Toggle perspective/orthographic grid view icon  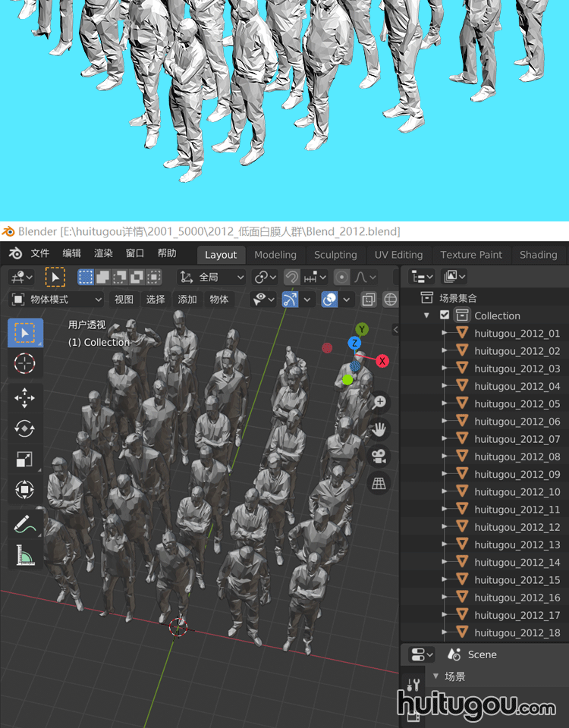pyautogui.click(x=378, y=483)
